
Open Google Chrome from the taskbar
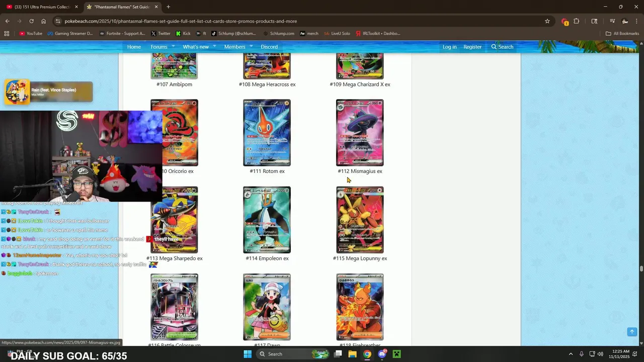367,354
